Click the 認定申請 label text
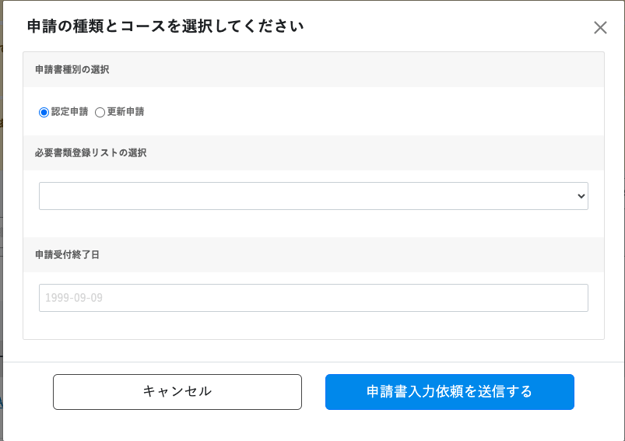The width and height of the screenshot is (625, 441). click(69, 112)
